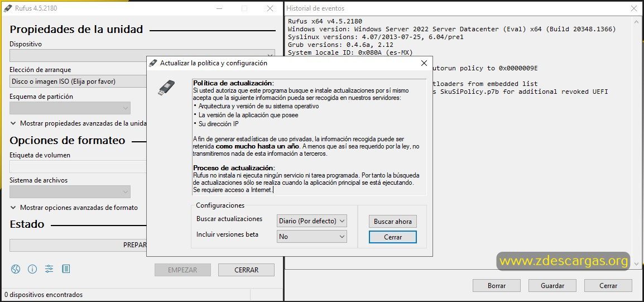Open the Sistema de archivos dropdown
644x302 pixels.
click(x=70, y=191)
